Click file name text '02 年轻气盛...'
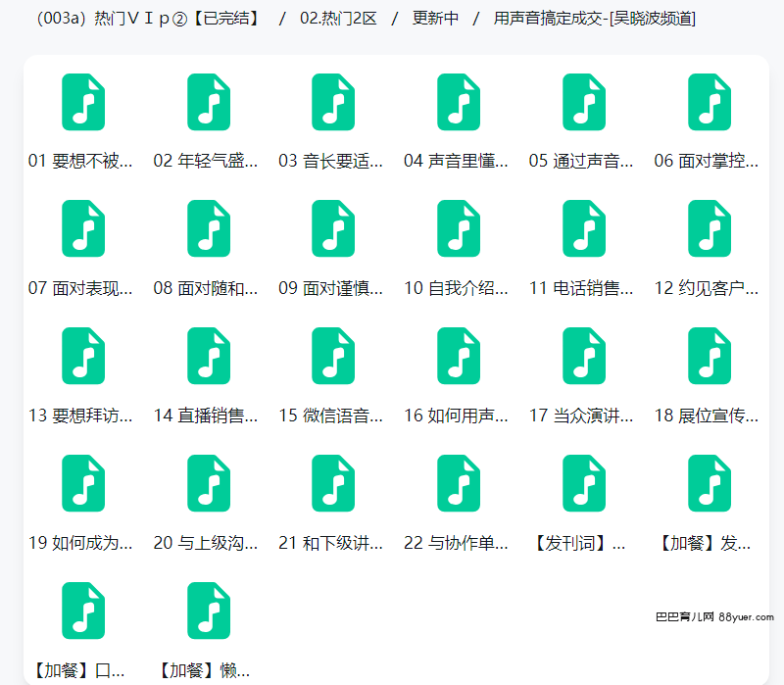This screenshot has height=685, width=784. tap(206, 161)
